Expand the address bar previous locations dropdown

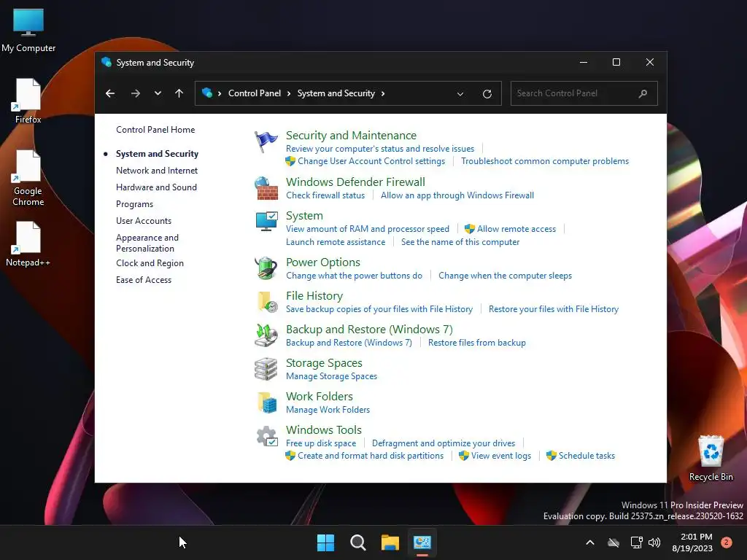point(460,94)
